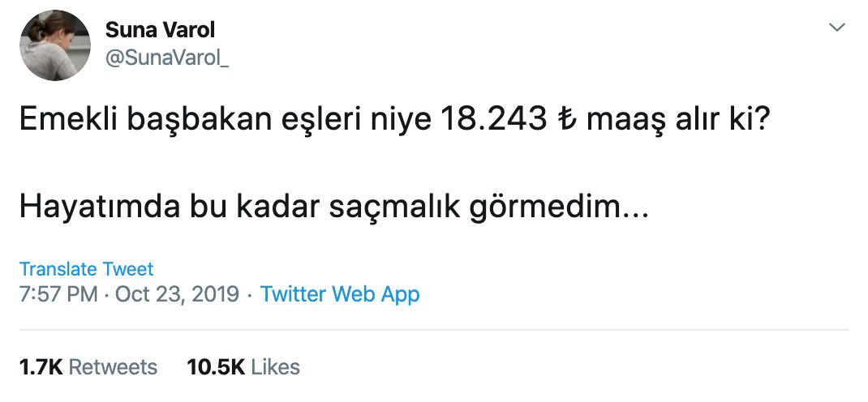Click the 7:57 PM time text
The image size is (868, 402).
(58, 294)
